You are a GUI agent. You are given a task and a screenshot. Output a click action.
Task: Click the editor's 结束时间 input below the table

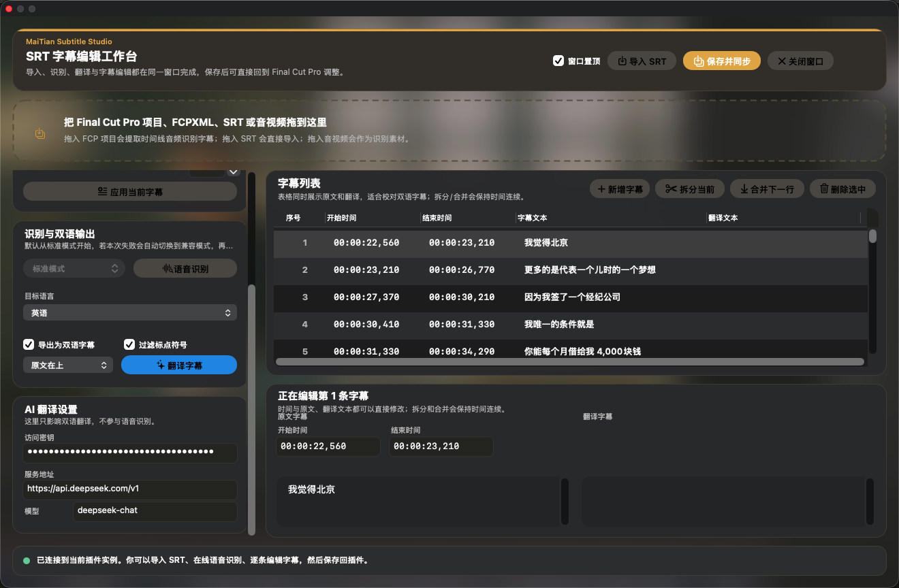click(x=441, y=446)
